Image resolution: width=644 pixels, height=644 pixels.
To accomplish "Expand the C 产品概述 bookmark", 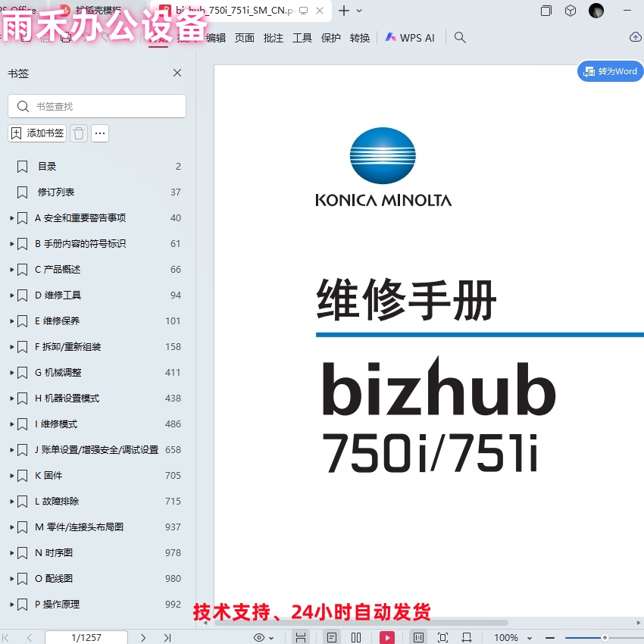I will (12, 270).
